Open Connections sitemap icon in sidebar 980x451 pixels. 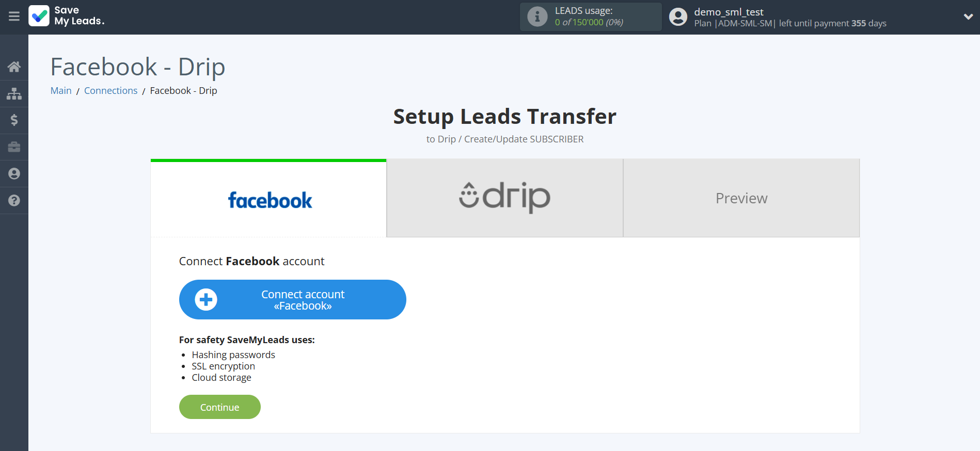pyautogui.click(x=14, y=93)
